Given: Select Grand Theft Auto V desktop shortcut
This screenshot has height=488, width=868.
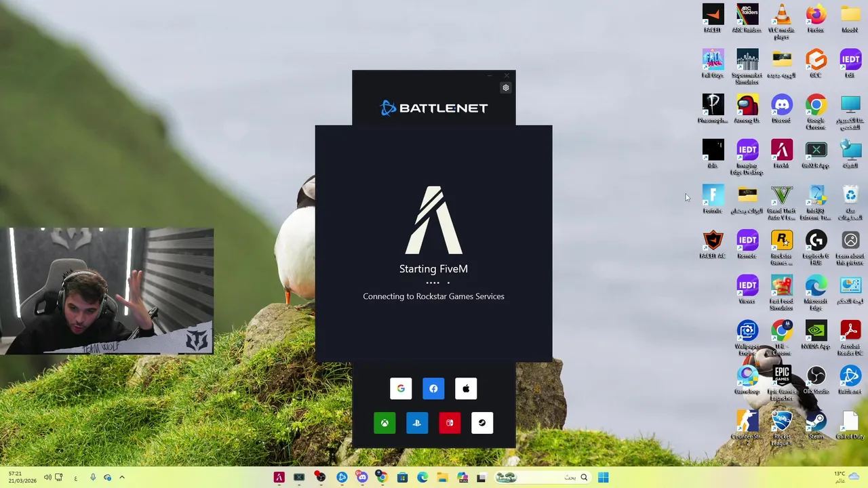Looking at the screenshot, I should pyautogui.click(x=782, y=203).
